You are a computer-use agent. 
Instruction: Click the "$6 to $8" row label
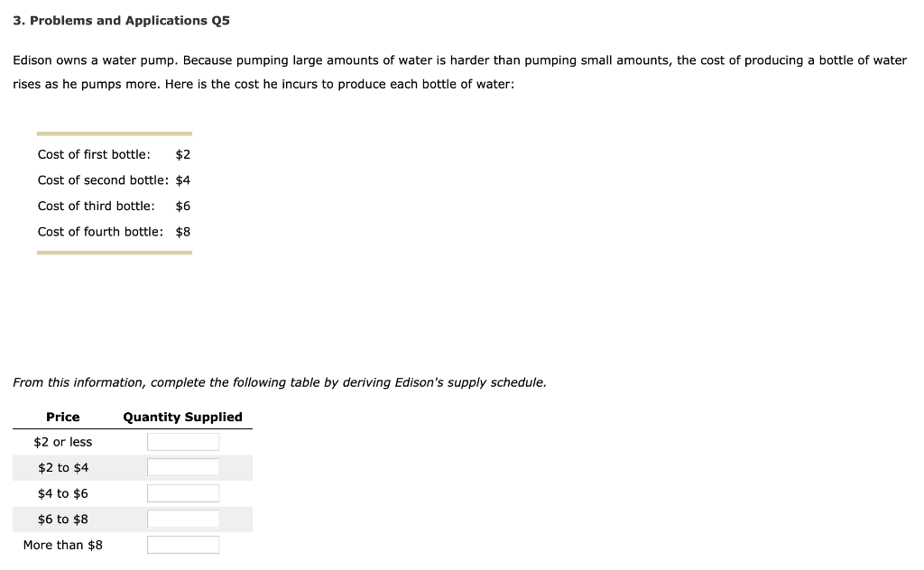[62, 519]
